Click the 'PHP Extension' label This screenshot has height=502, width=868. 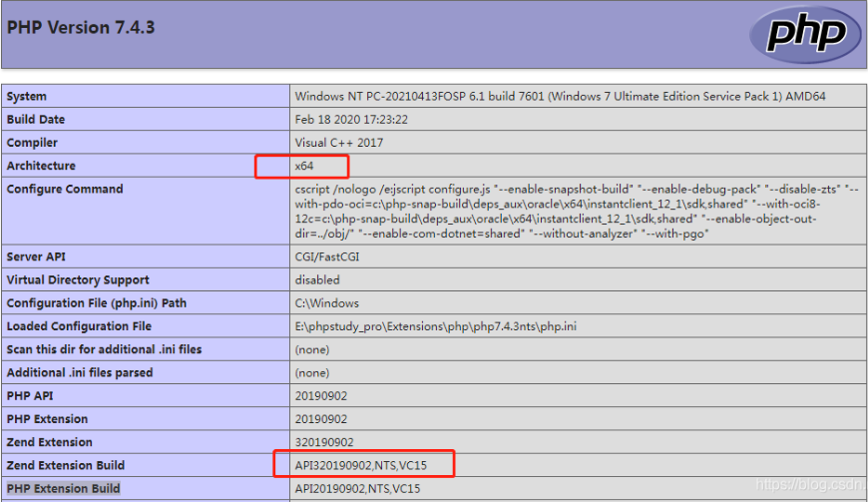[x=47, y=419]
